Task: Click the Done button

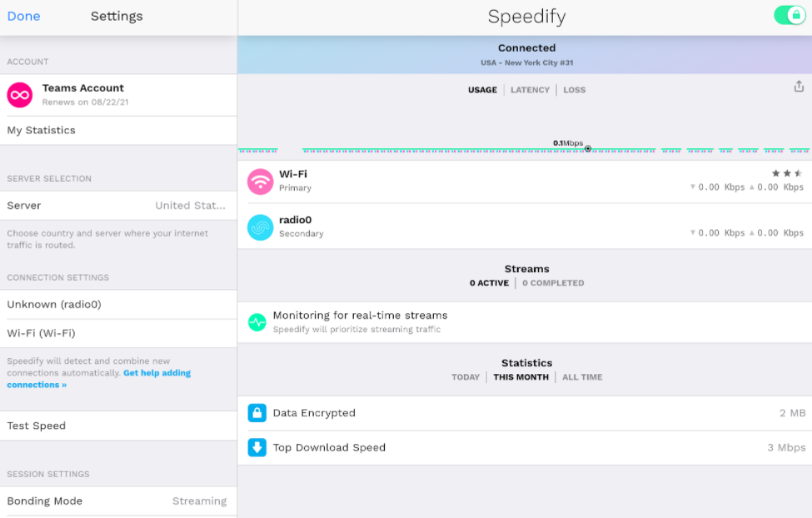Action: tap(23, 16)
